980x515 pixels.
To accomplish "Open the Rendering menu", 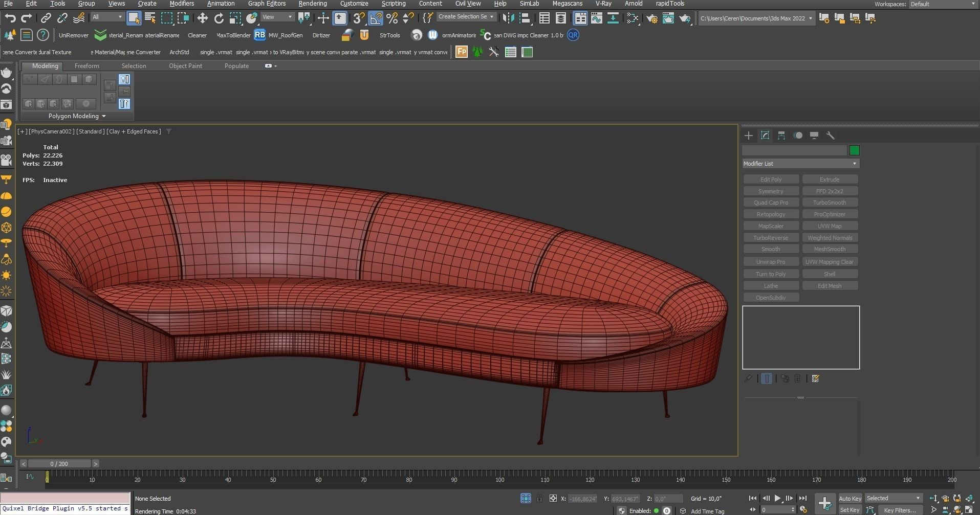I will click(312, 4).
